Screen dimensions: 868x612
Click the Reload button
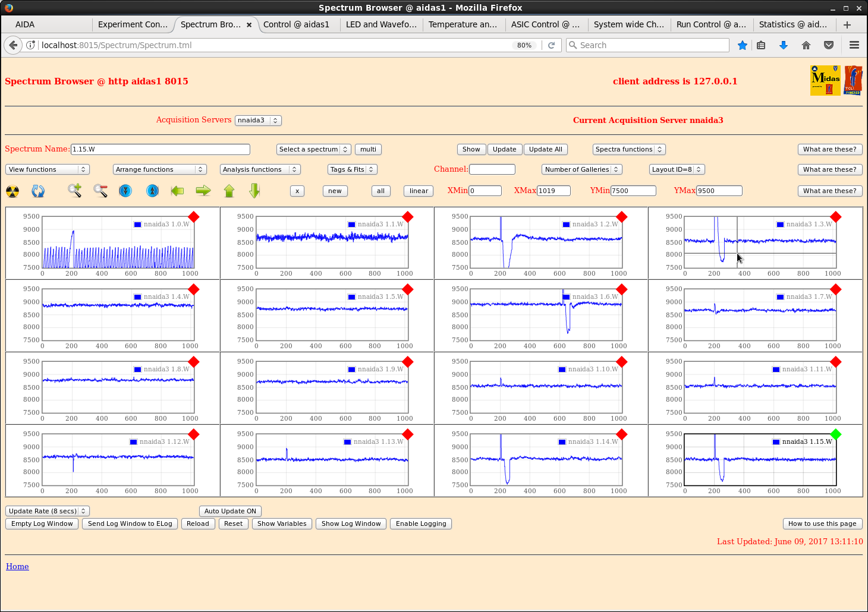pos(198,523)
